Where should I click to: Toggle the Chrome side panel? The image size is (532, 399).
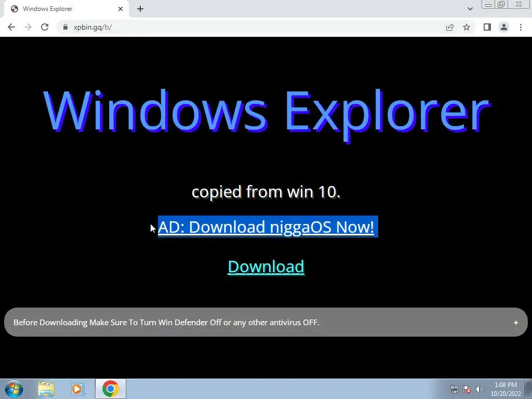487,27
